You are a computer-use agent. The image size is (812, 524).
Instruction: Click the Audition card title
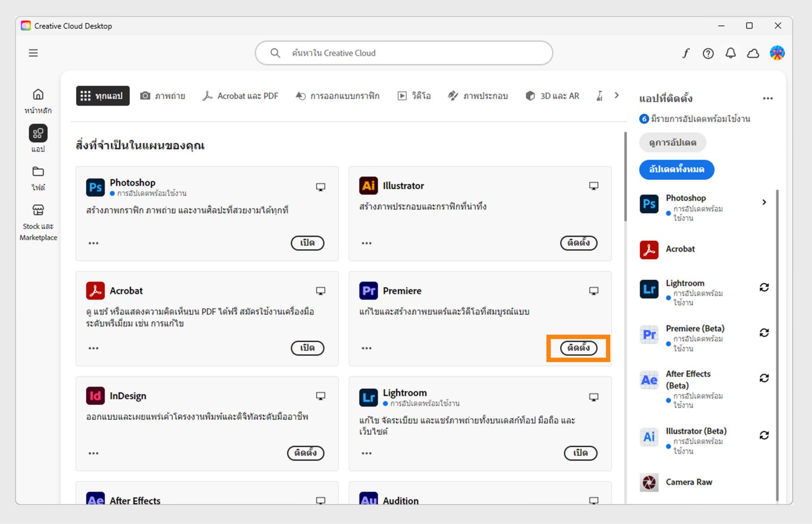(x=401, y=500)
